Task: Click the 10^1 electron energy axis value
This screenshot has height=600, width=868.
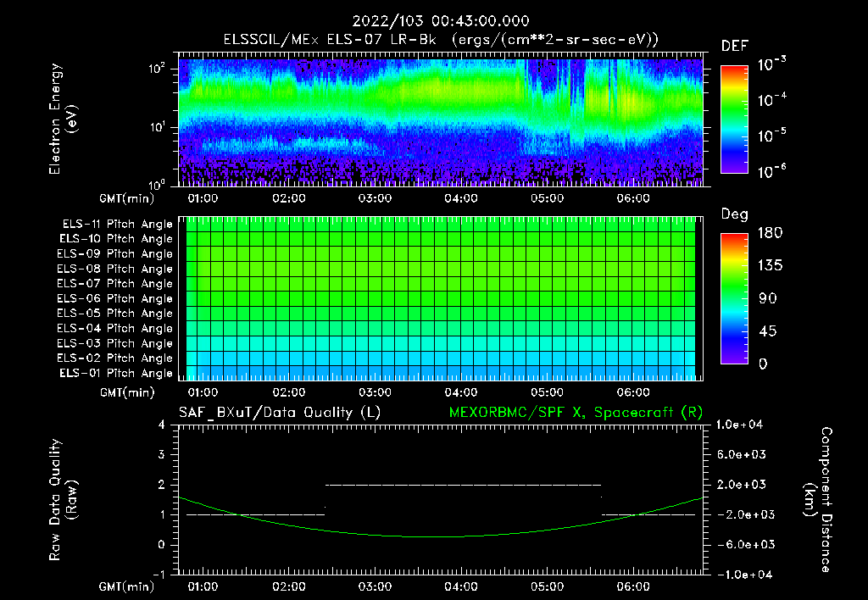Action: (x=157, y=127)
